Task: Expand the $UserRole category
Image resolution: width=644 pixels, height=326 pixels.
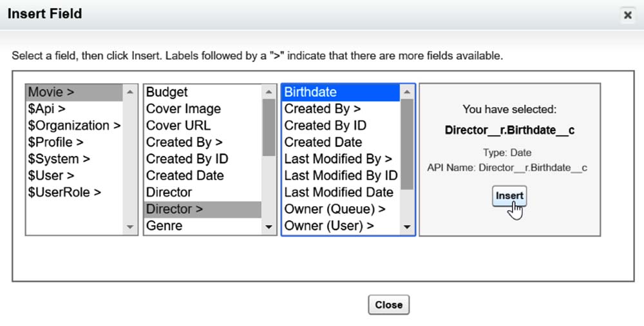Action: (64, 193)
